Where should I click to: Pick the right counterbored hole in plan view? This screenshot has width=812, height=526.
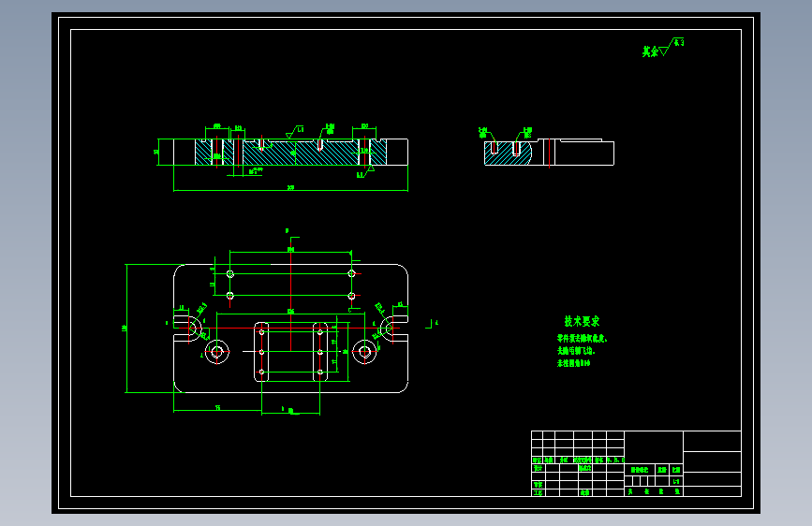coord(364,352)
